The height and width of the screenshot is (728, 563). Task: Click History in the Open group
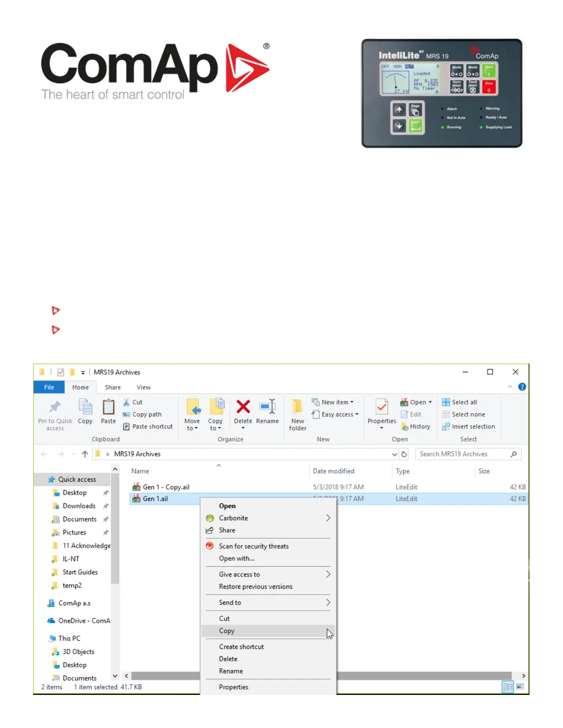415,427
